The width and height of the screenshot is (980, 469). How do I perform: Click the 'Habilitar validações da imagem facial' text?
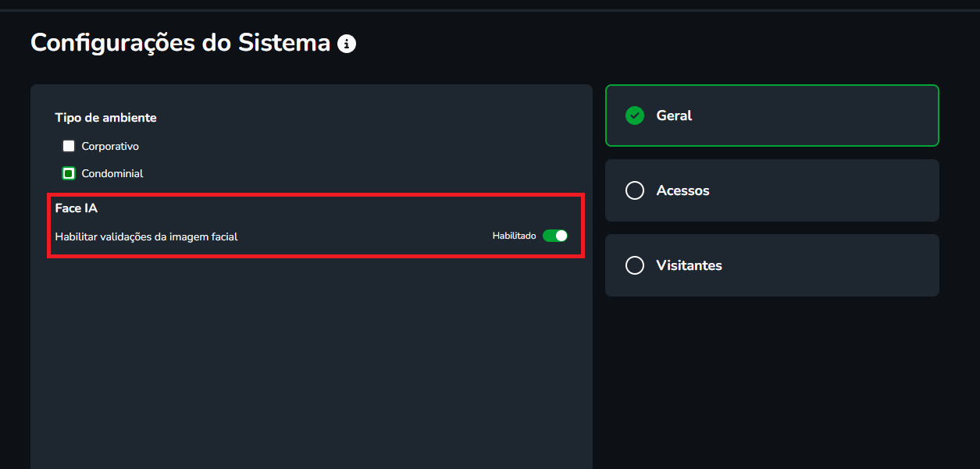(x=146, y=236)
